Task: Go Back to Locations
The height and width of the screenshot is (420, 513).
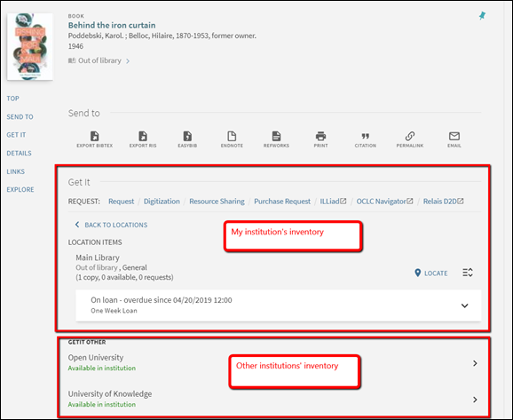Action: click(111, 225)
